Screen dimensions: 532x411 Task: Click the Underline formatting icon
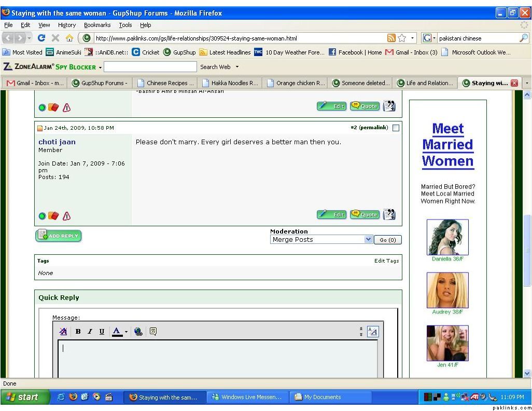point(102,332)
